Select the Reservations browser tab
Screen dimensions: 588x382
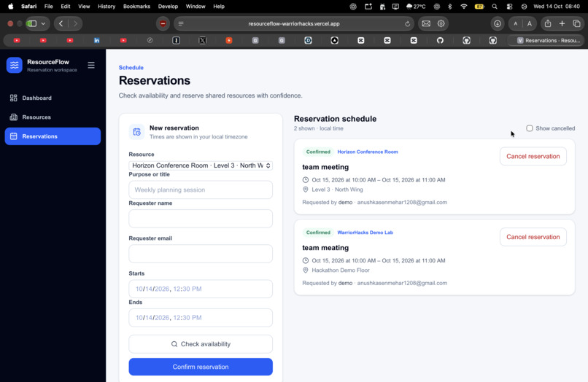pos(546,41)
